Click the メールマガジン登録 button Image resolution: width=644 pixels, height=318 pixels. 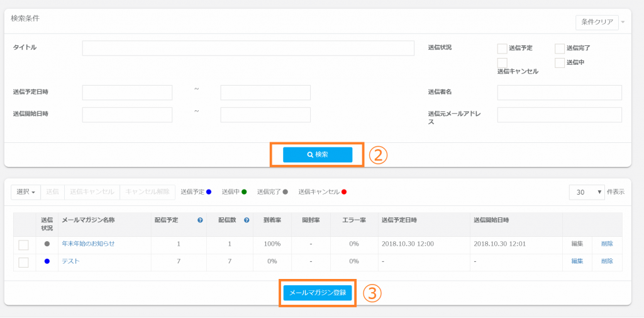click(x=318, y=293)
